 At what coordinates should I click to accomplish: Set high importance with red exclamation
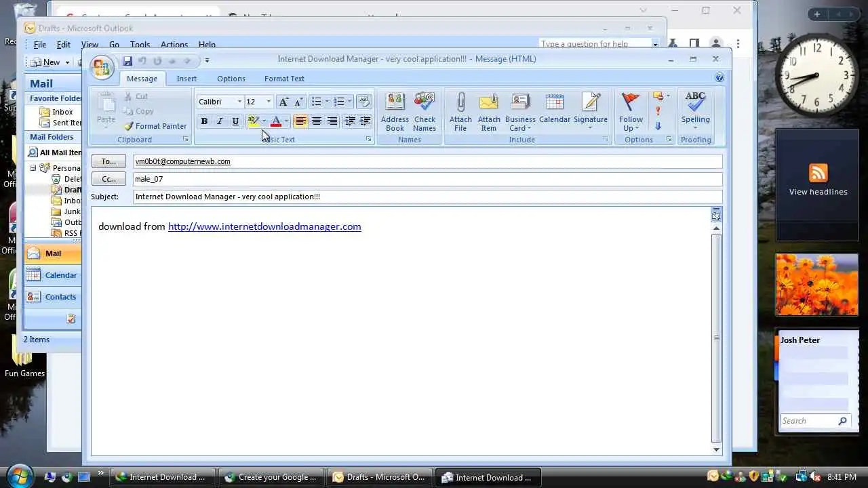[658, 111]
